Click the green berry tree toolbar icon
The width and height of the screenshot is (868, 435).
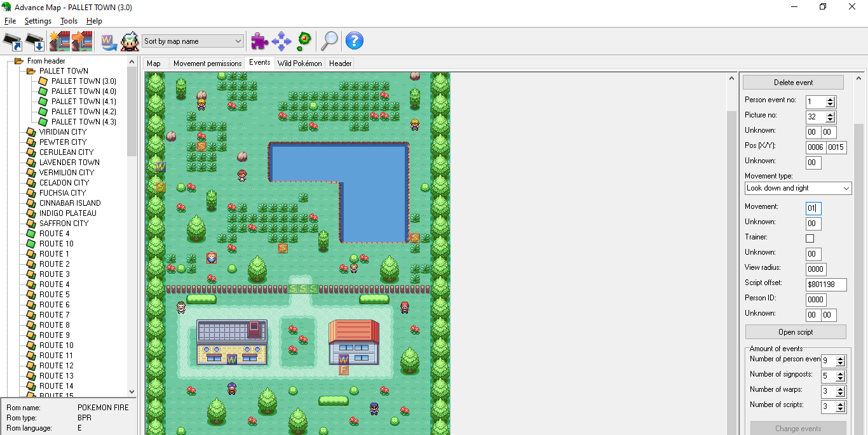(x=304, y=41)
